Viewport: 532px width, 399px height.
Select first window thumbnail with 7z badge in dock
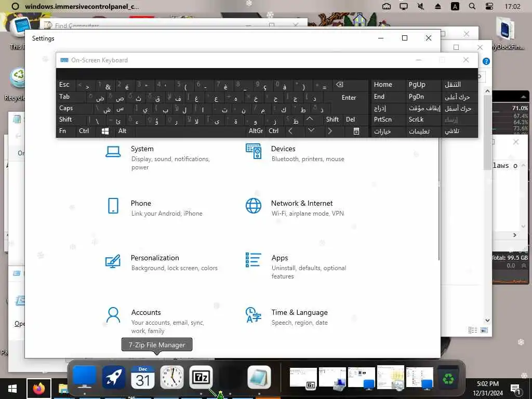click(303, 378)
